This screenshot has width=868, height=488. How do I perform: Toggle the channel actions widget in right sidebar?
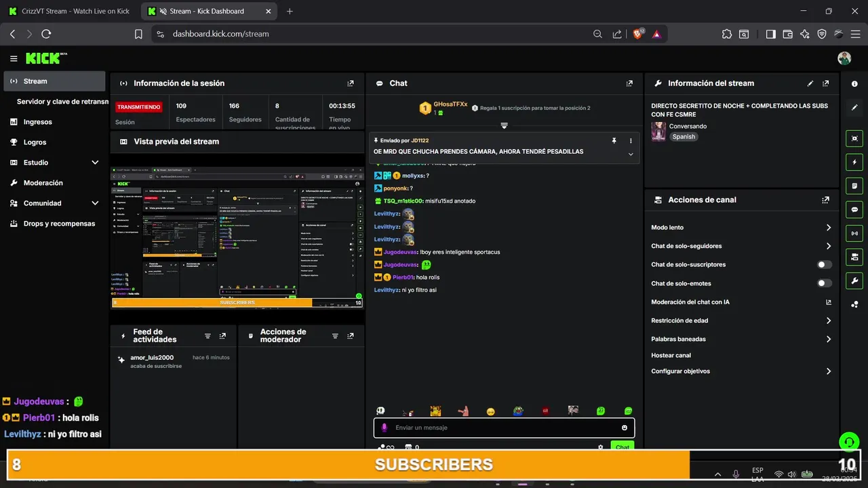click(854, 257)
